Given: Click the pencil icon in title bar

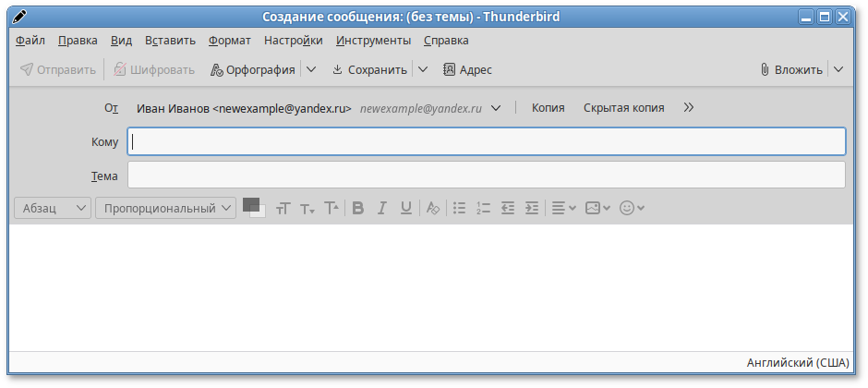Looking at the screenshot, I should 19,18.
